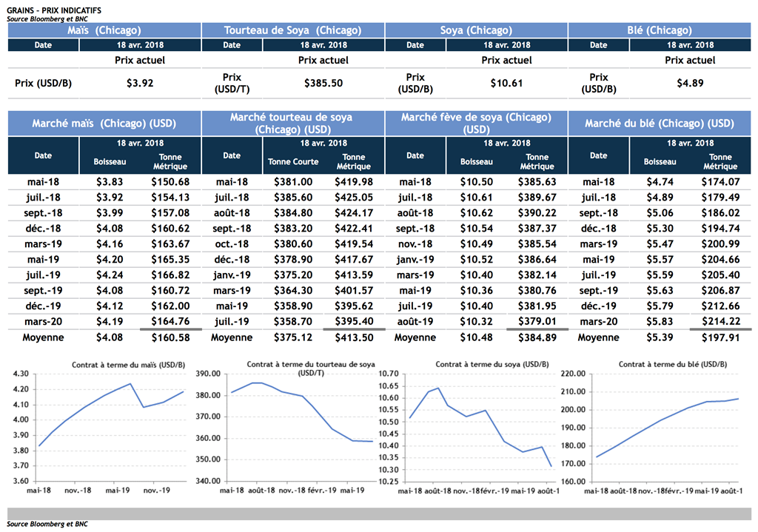Click the corn average metric ton value $160.58

pyautogui.click(x=170, y=337)
